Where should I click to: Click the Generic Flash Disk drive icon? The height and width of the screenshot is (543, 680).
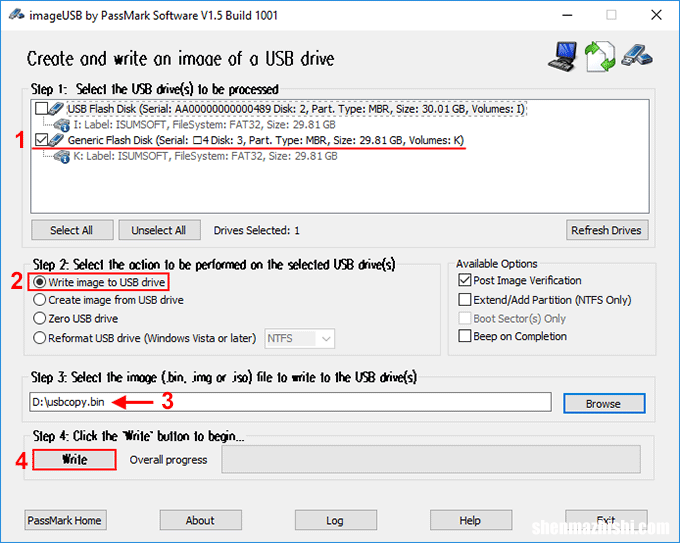click(56, 140)
